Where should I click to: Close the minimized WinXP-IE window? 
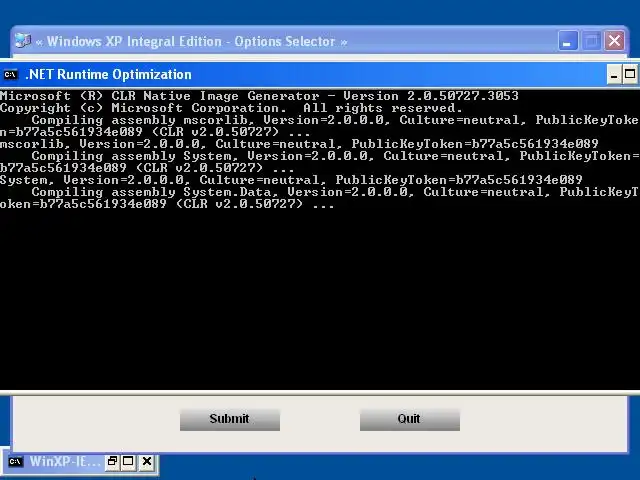[x=147, y=462]
